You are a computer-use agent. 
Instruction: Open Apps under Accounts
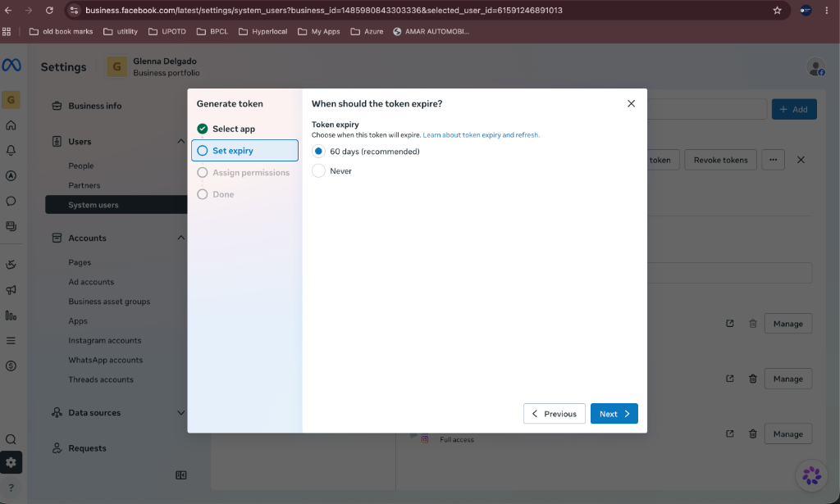click(78, 321)
